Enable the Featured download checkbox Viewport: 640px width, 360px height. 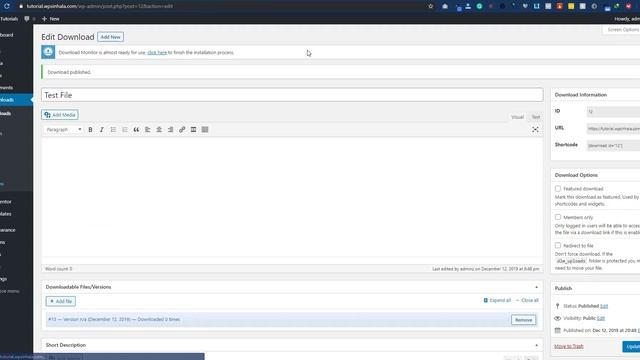coord(558,189)
